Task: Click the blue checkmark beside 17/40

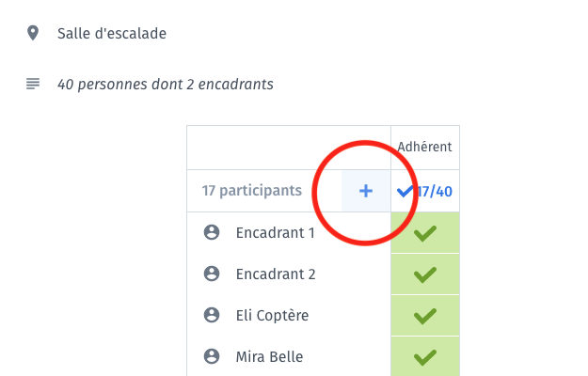Action: pyautogui.click(x=405, y=192)
